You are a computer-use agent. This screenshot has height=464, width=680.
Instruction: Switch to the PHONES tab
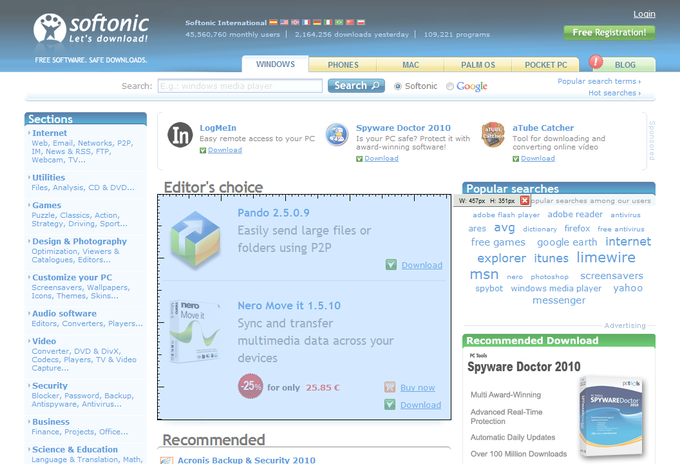click(343, 65)
